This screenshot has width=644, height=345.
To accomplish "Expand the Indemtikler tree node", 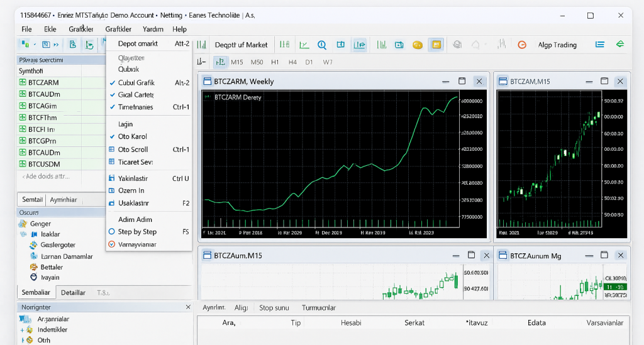I will [22, 330].
